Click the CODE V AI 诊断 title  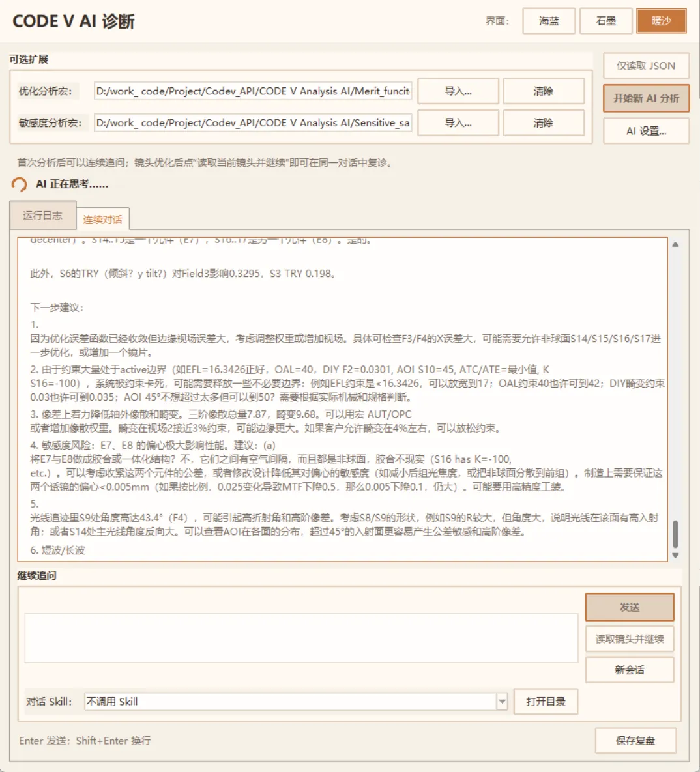(74, 21)
